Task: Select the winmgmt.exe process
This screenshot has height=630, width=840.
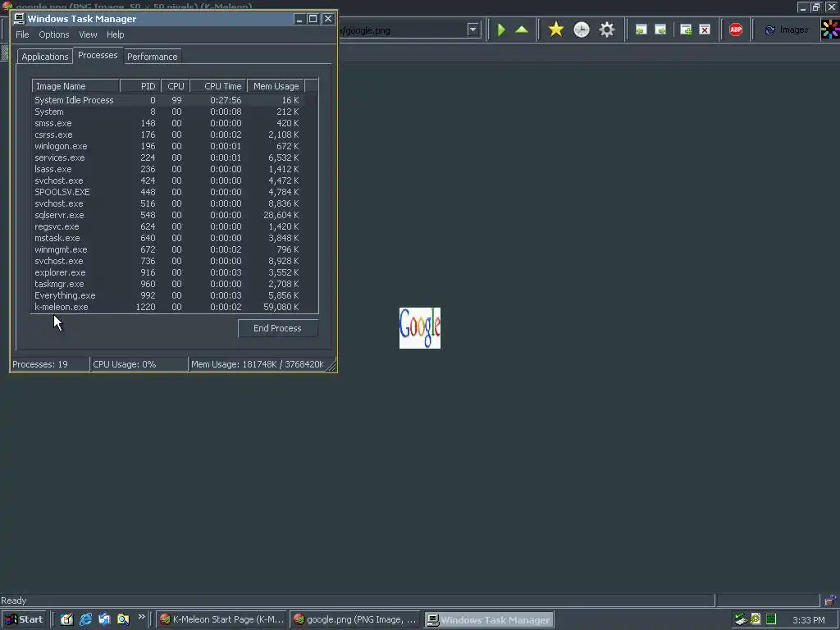Action: pos(167,249)
